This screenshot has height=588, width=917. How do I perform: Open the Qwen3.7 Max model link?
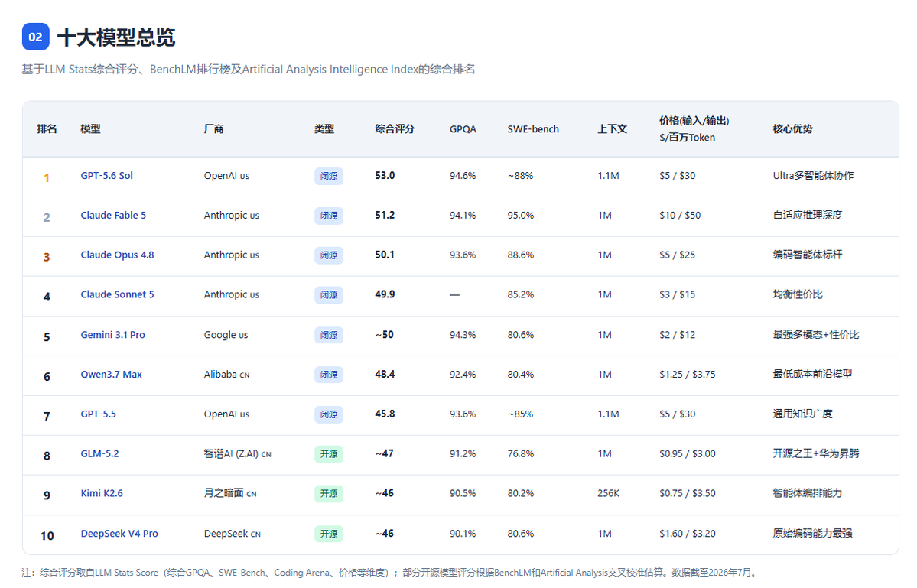point(111,375)
